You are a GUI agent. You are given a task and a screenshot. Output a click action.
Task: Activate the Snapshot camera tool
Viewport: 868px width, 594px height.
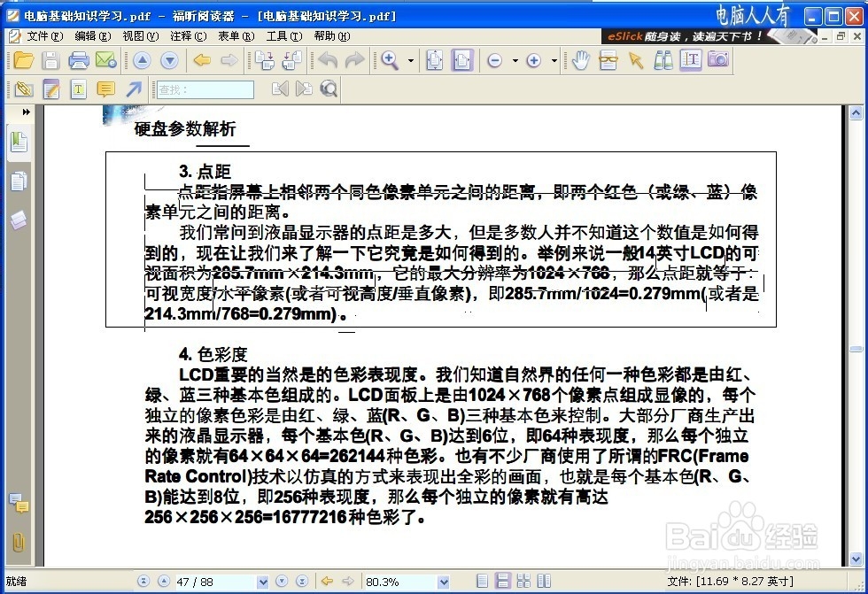point(719,60)
